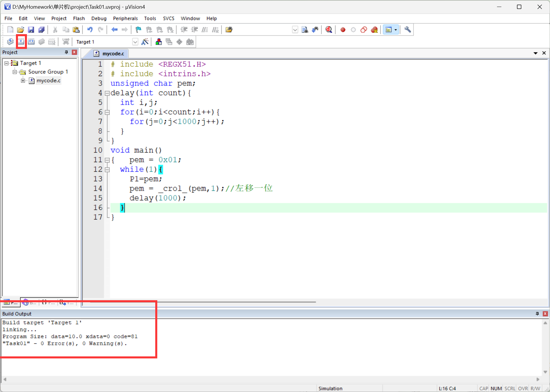Collapse the Source Group 1 node
Image resolution: width=550 pixels, height=392 pixels.
click(x=14, y=72)
